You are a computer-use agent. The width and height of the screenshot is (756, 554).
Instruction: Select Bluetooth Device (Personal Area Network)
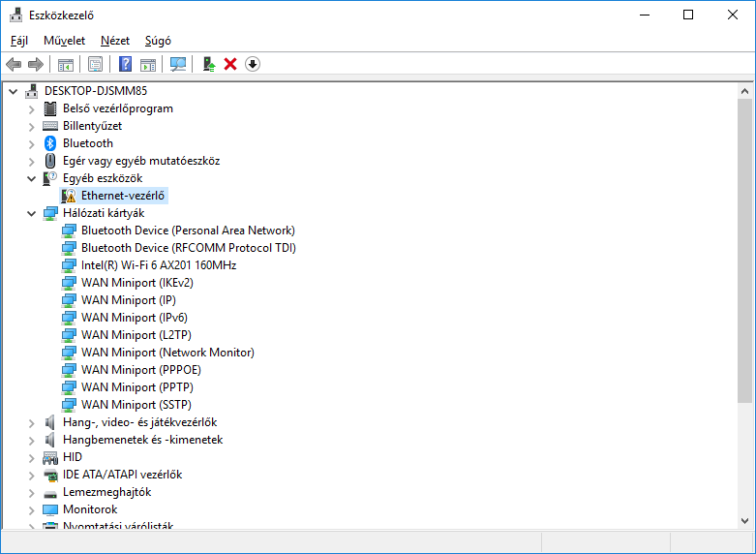coord(188,231)
